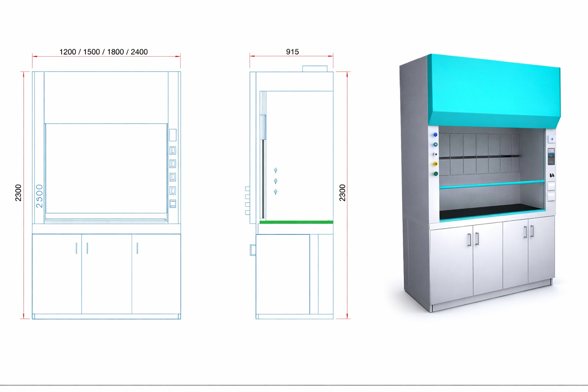The width and height of the screenshot is (588, 392).
Task: Open the airflow controller display screen
Action: click(x=552, y=156)
